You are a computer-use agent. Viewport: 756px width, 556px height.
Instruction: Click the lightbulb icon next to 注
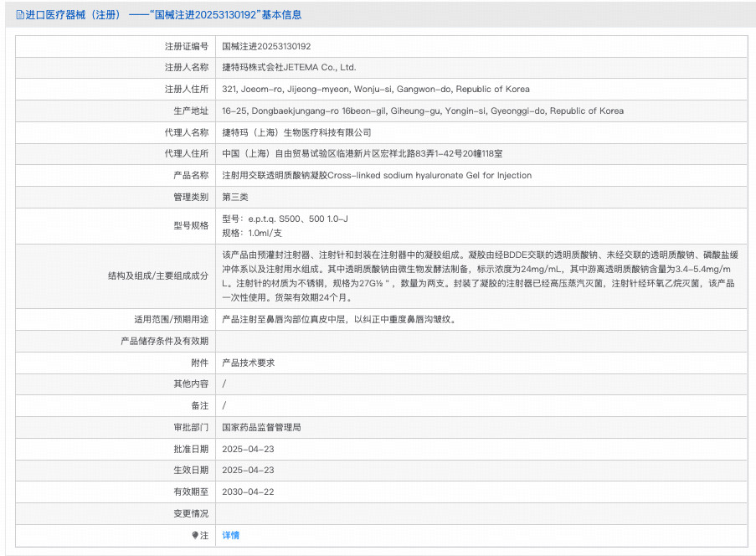point(195,535)
